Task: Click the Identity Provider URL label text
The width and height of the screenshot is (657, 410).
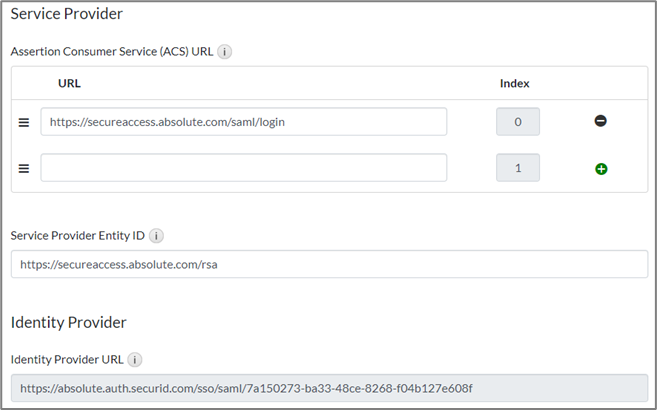Action: (x=67, y=360)
